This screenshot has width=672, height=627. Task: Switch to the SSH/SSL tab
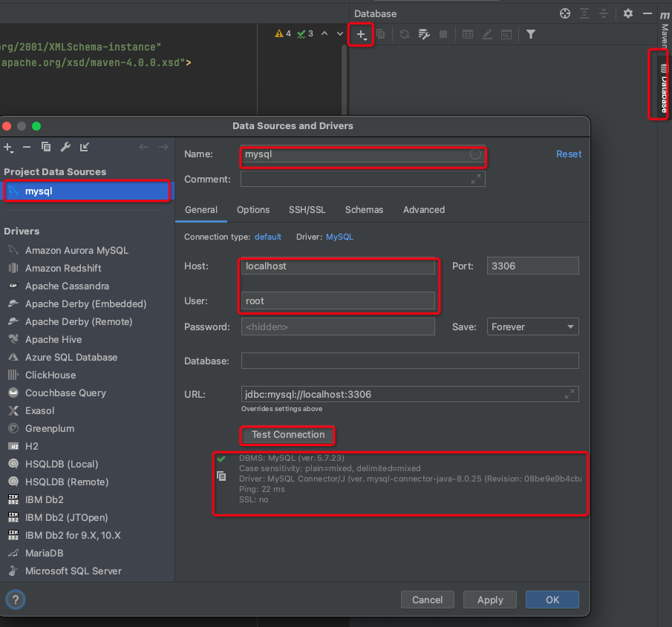(x=307, y=210)
